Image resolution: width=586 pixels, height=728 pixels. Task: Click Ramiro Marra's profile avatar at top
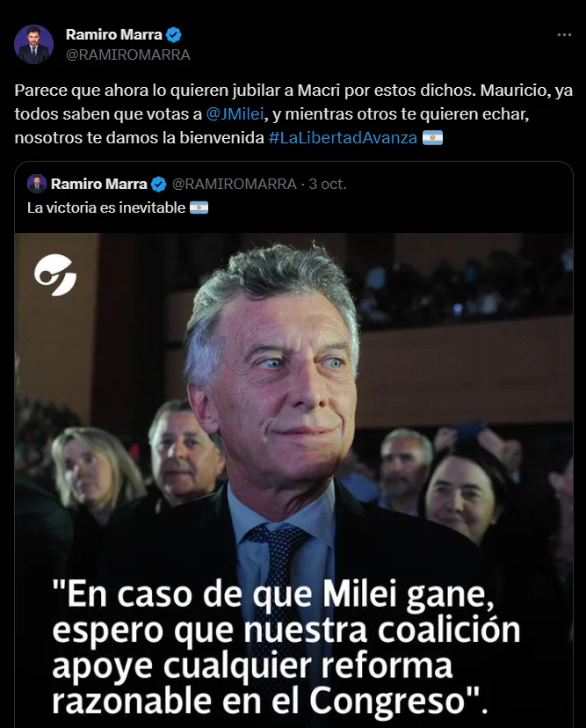click(34, 45)
